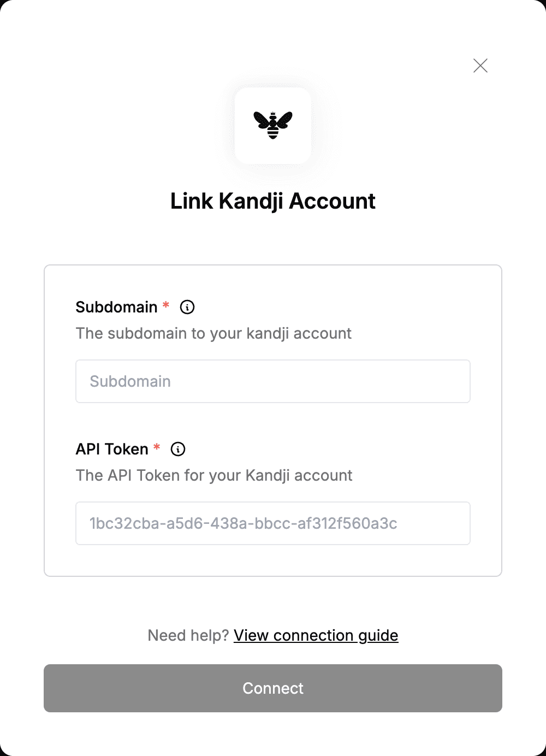Open the API Token info tooltip icon
Viewport: 546px width, 756px height.
(x=178, y=449)
